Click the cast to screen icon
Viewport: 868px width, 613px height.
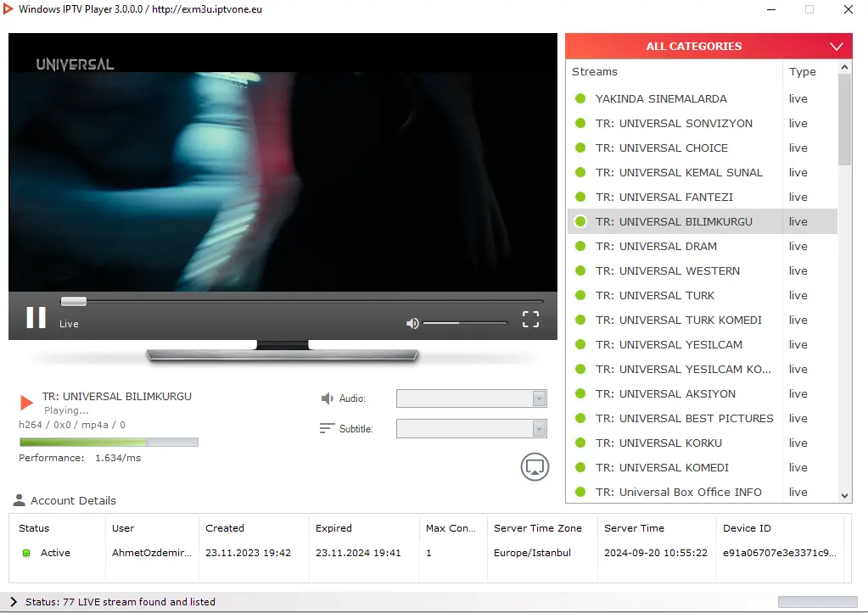tap(535, 467)
